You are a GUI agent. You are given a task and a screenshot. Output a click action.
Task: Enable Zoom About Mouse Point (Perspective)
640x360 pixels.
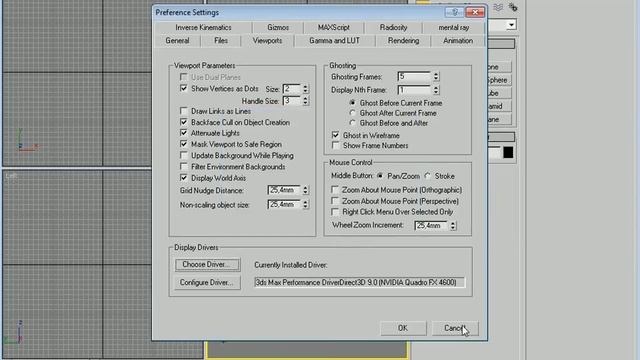335,201
